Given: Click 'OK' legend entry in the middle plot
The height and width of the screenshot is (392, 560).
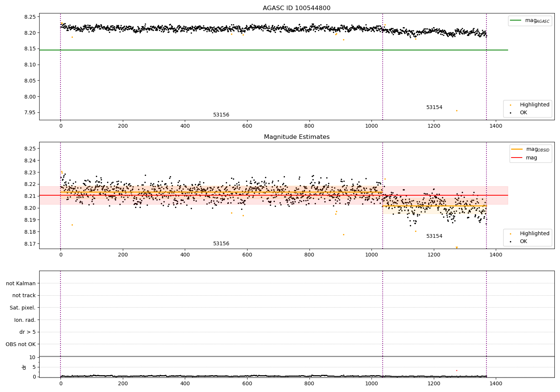Looking at the screenshot, I should pyautogui.click(x=519, y=241).
